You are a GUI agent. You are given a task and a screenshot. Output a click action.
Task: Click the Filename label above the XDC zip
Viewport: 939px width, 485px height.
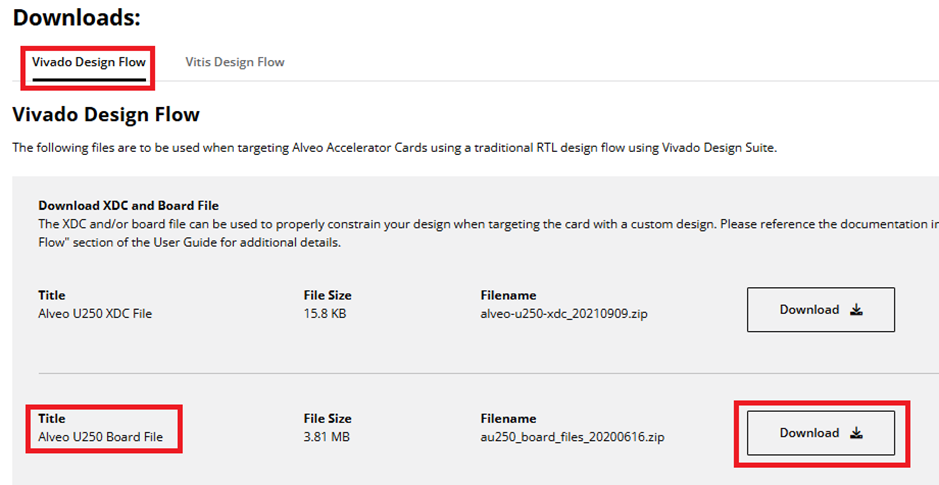pyautogui.click(x=508, y=295)
